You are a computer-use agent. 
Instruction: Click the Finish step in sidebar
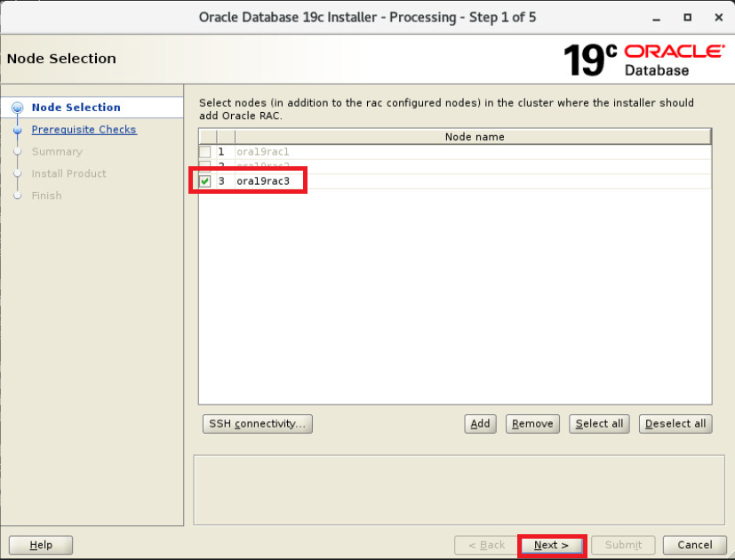[46, 196]
